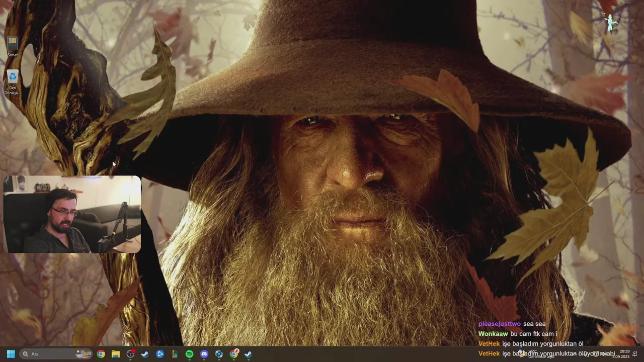644x362 pixels.
Task: Open the notification bell in system tray
Action: point(635,354)
